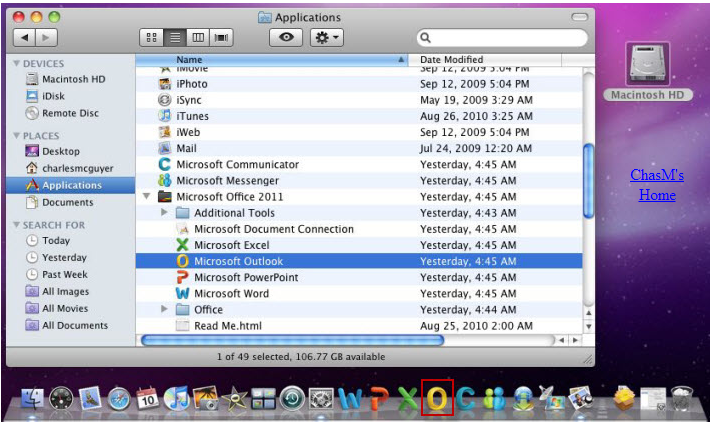Select Remote Disc in sidebar

pos(62,113)
